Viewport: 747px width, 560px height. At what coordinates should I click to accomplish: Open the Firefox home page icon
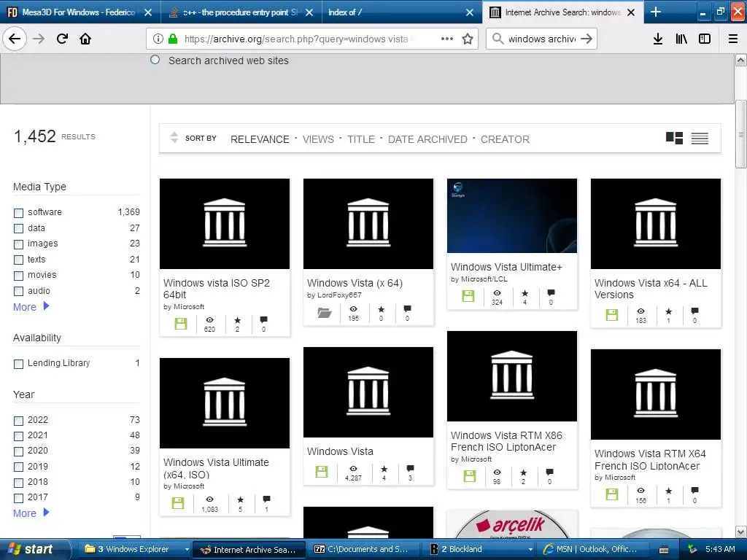point(85,39)
